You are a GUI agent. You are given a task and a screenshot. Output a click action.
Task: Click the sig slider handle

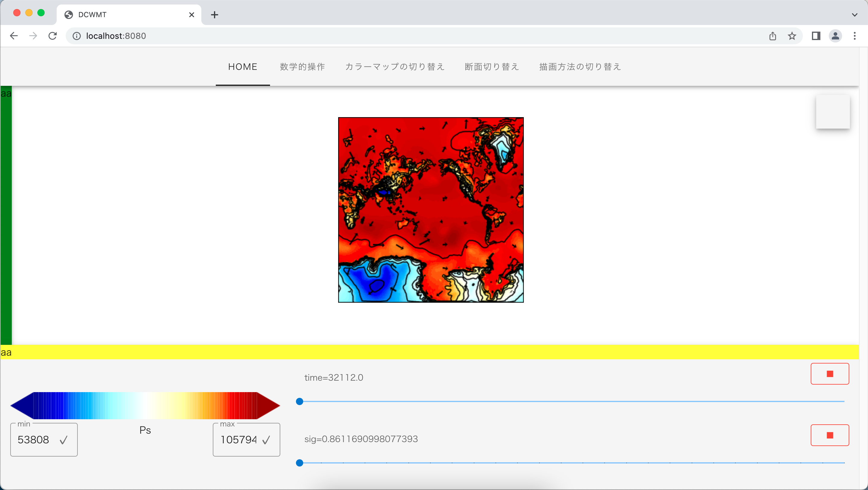[300, 463]
